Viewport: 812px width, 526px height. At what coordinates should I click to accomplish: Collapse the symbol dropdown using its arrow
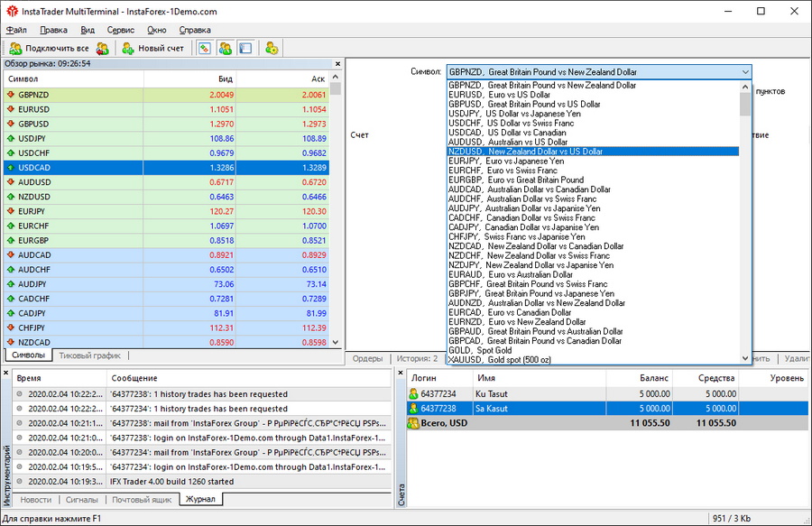click(x=744, y=71)
